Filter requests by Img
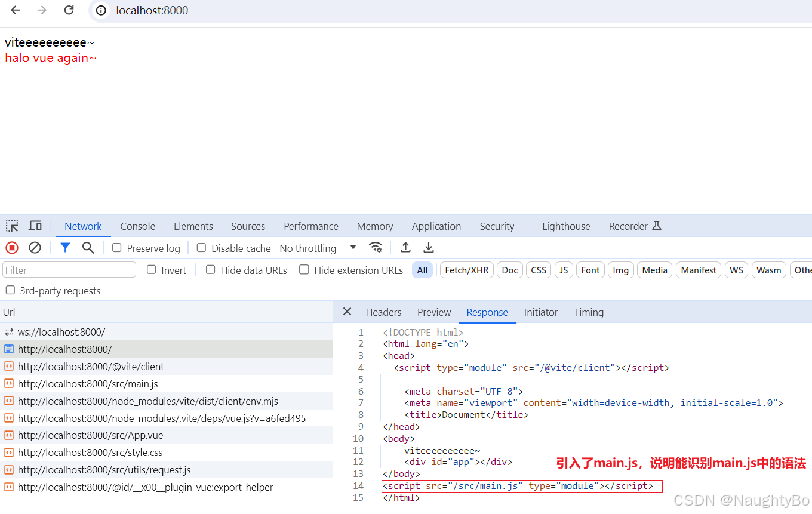This screenshot has height=514, width=812. tap(621, 270)
